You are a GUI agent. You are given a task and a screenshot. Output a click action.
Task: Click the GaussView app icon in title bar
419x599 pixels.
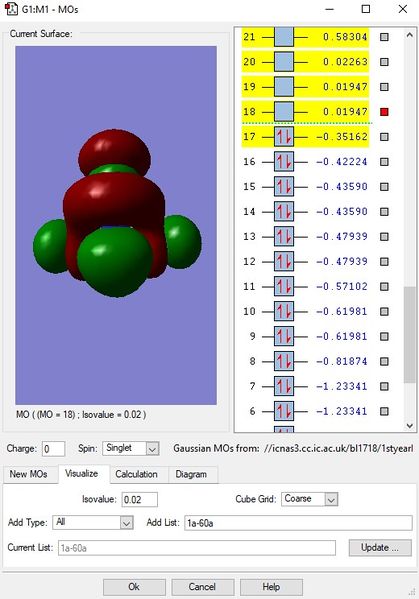coord(11,9)
